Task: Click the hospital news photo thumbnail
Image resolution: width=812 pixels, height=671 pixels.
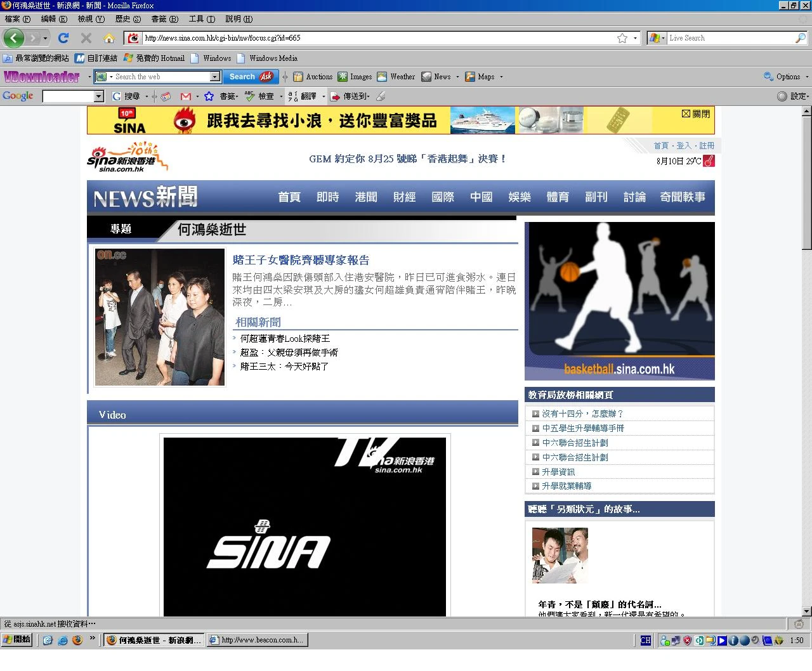Action: coord(160,317)
